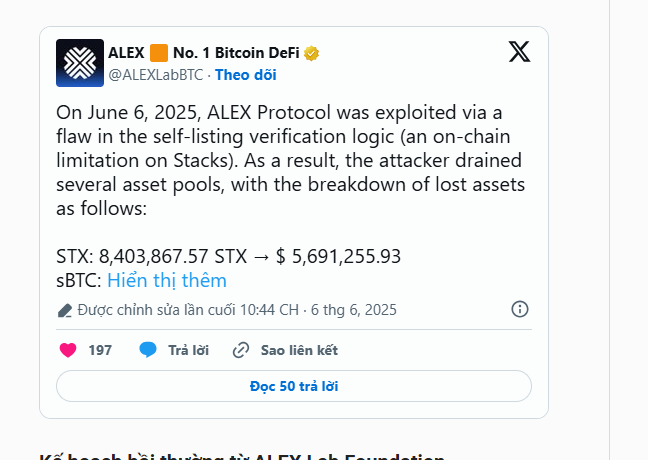Open the X logo icon
This screenshot has height=460, width=648.
(x=519, y=52)
